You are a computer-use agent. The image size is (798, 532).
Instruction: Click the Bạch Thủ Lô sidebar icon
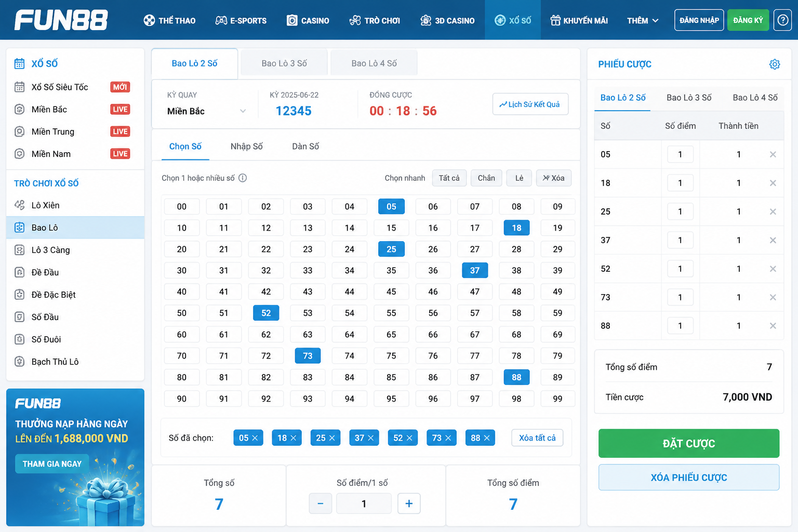[20, 362]
